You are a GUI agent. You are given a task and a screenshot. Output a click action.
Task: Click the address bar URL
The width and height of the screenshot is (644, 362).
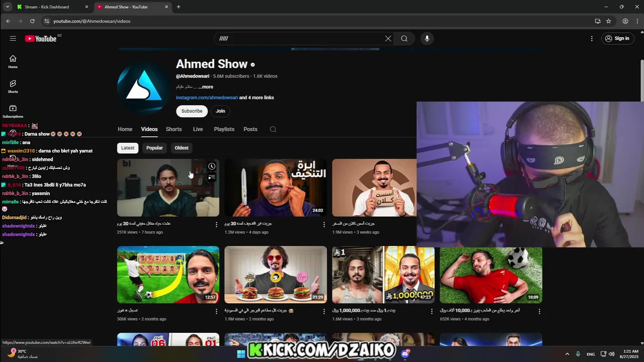pyautogui.click(x=92, y=21)
